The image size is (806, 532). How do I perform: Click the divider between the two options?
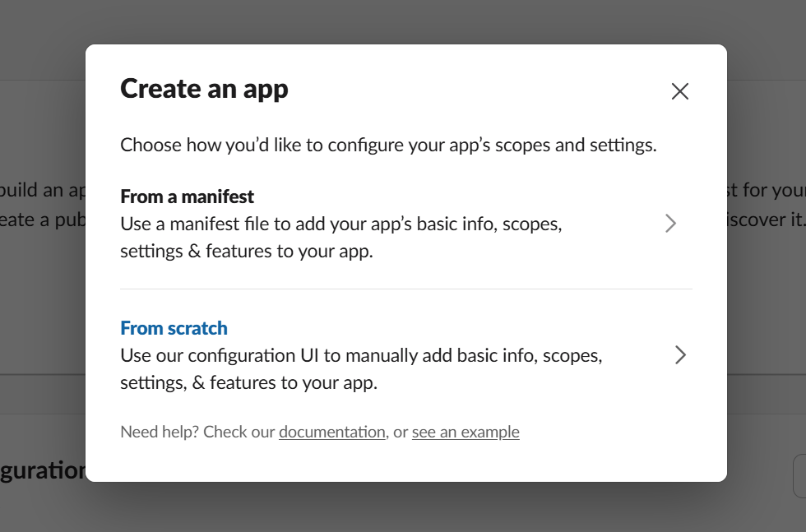(x=406, y=289)
